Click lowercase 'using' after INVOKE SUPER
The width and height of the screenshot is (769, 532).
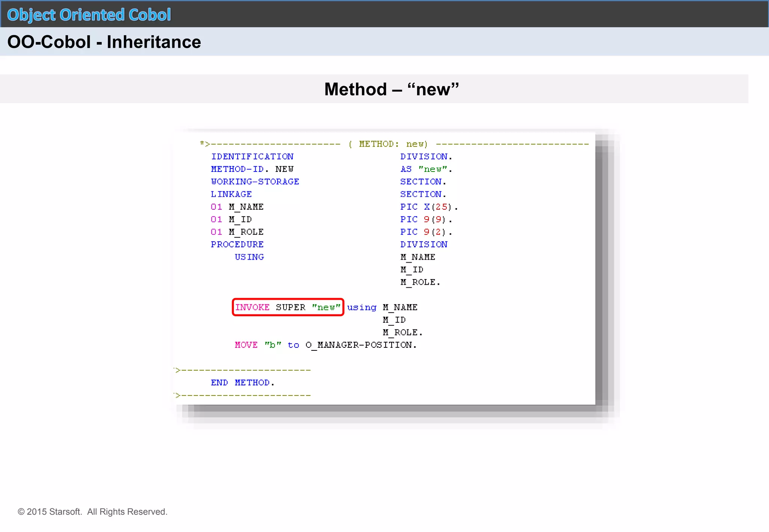pyautogui.click(x=362, y=308)
